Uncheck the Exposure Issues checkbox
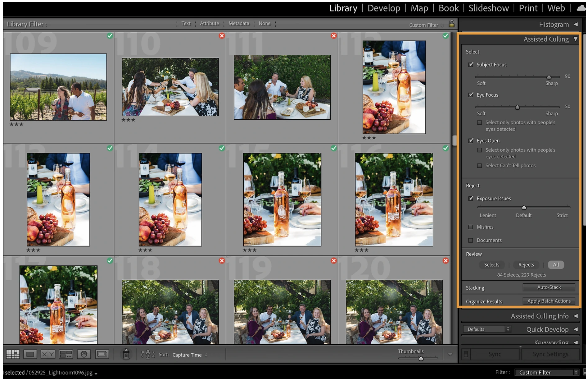 click(471, 198)
